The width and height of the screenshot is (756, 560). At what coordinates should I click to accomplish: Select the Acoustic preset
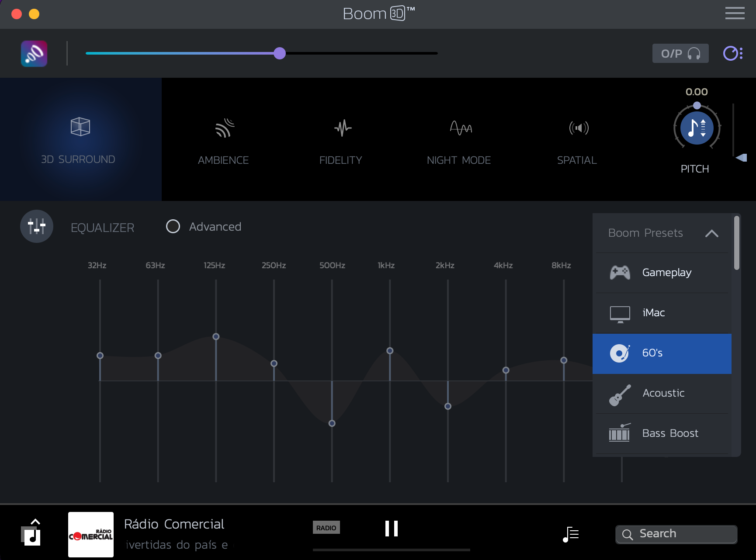point(662,393)
